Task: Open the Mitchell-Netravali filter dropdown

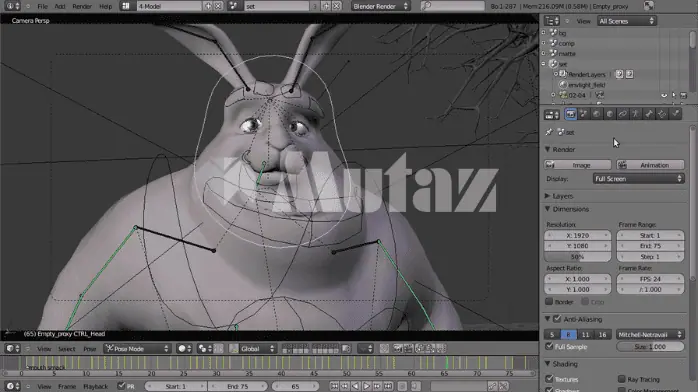Action: coord(650,335)
